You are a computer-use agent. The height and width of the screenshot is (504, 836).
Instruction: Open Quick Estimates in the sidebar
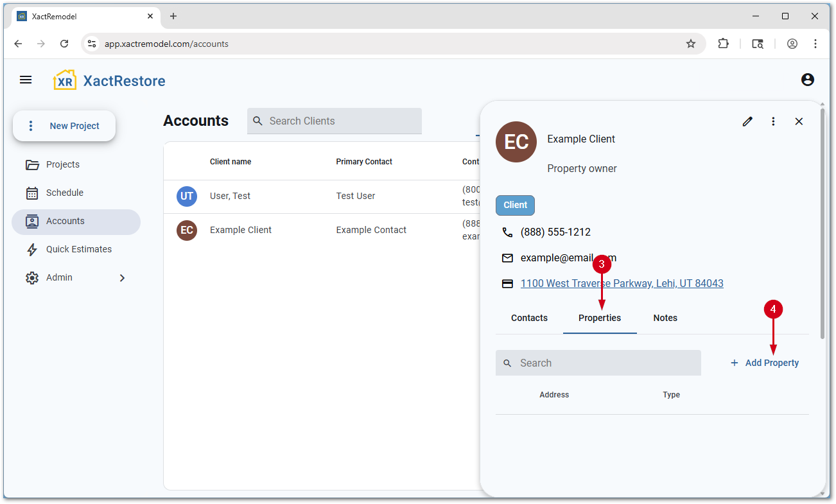point(76,249)
